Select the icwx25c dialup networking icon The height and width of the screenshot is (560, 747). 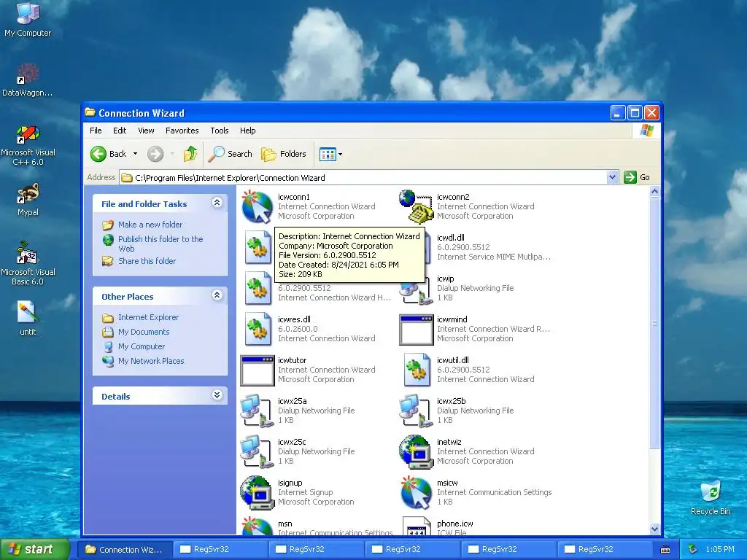pyautogui.click(x=258, y=451)
